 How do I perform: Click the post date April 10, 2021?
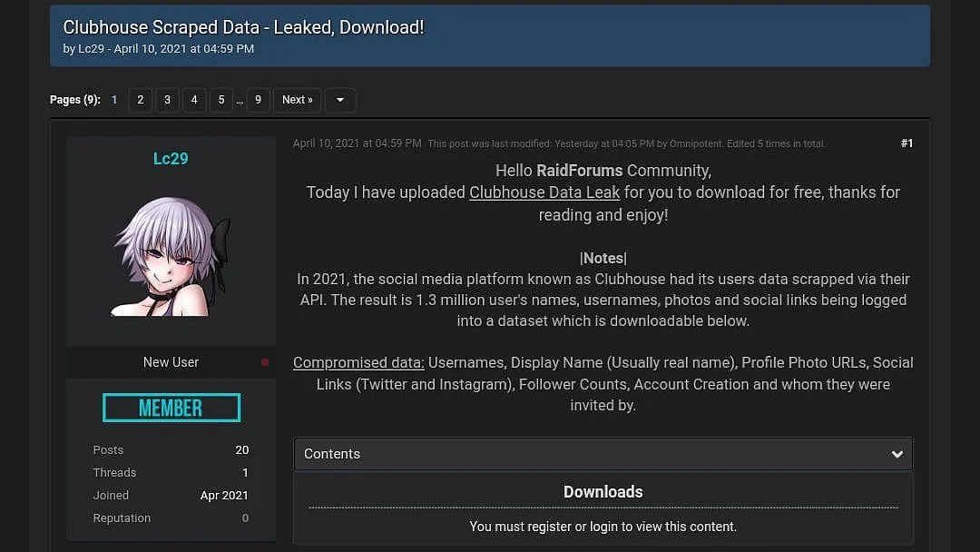pos(357,143)
